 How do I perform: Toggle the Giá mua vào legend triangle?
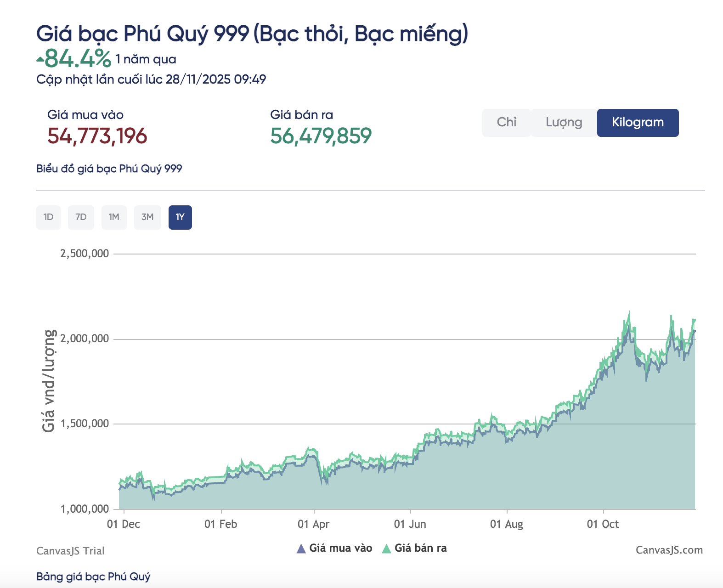301,548
